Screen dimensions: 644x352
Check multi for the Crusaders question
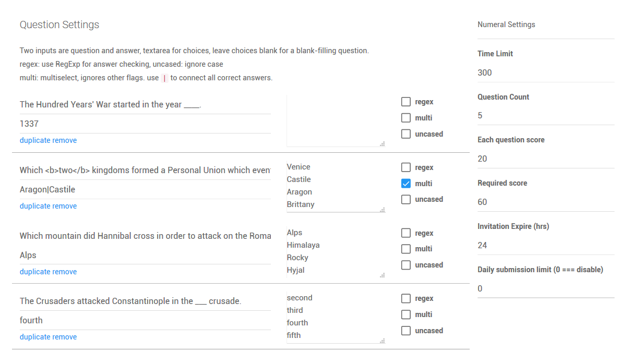point(406,314)
